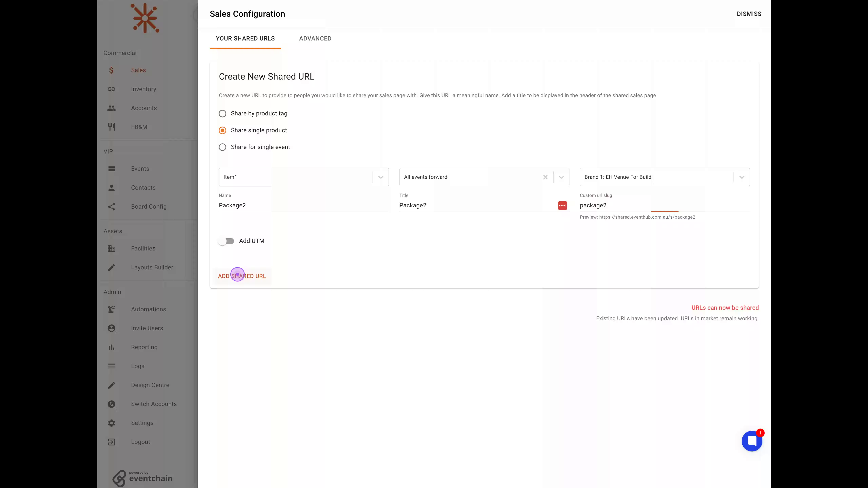Select Share for single event option
The height and width of the screenshot is (488, 868).
(x=222, y=147)
